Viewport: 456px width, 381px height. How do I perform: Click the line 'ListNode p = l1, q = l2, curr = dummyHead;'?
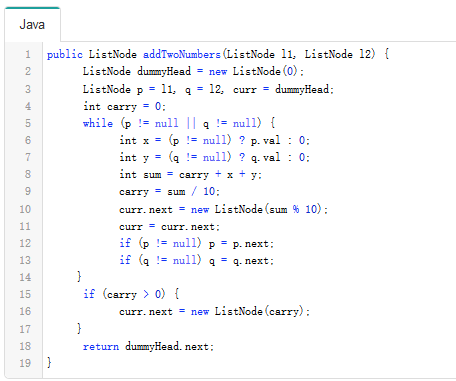208,89
